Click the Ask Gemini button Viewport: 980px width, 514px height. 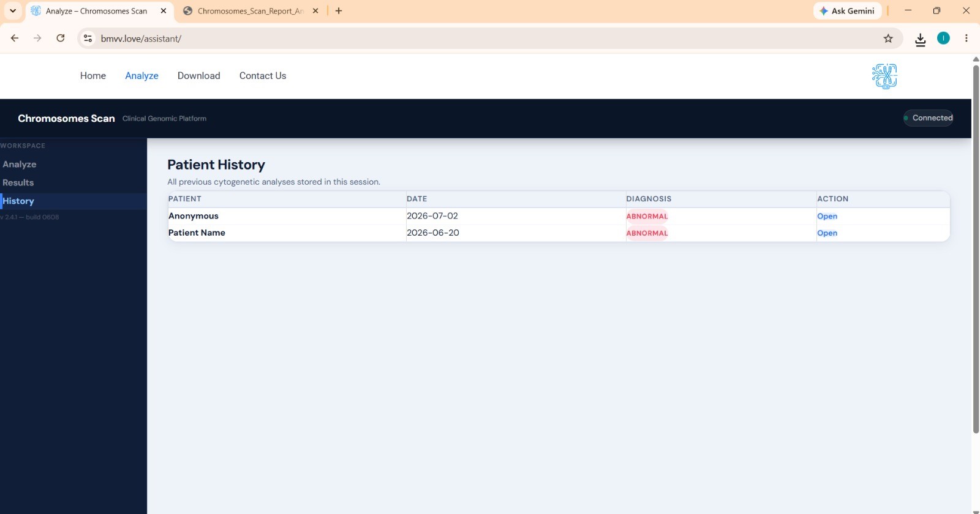click(848, 11)
